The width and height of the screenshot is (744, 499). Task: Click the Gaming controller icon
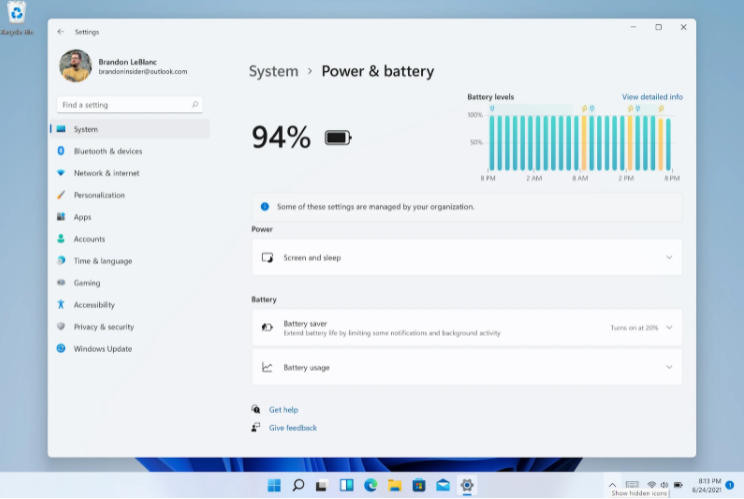click(61, 282)
